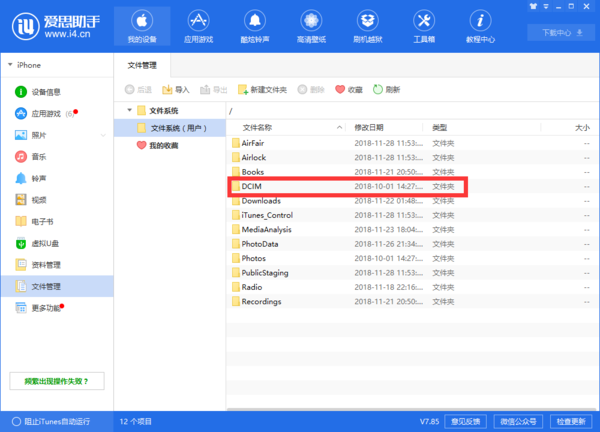Open 资料管理 data management in sidebar
Image resolution: width=600 pixels, height=432 pixels.
(x=57, y=265)
